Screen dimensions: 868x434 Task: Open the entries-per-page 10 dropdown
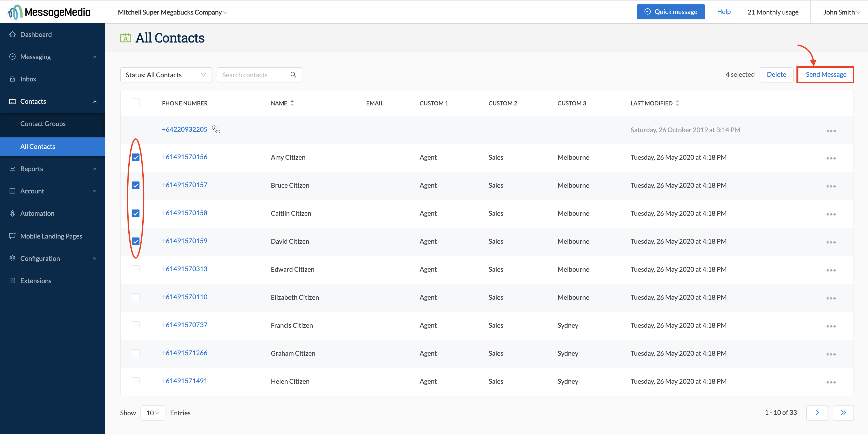coord(153,413)
